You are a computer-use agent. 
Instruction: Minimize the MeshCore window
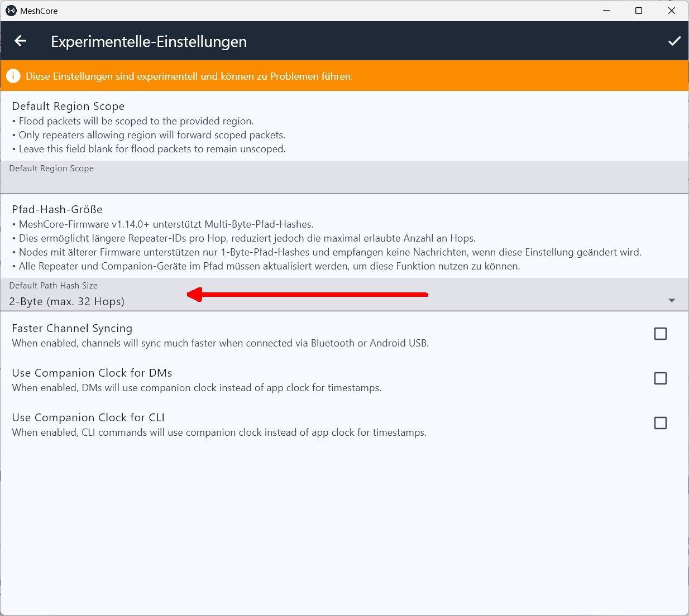606,11
